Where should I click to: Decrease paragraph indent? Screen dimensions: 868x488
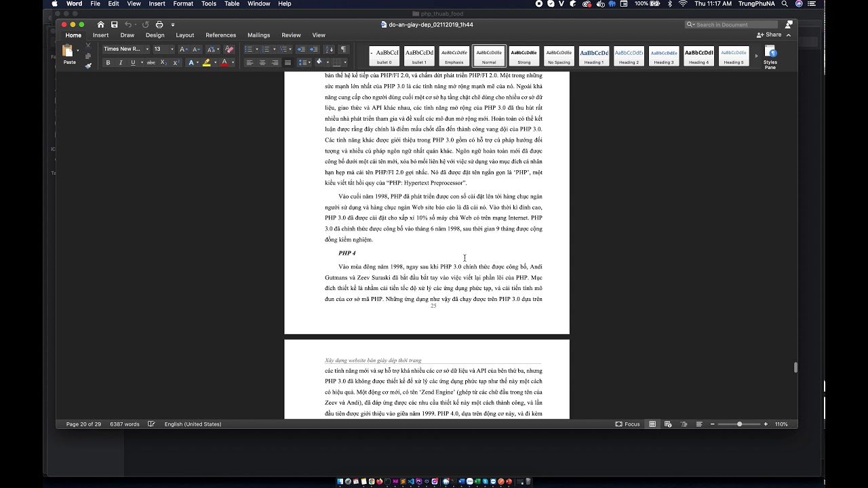301,49
